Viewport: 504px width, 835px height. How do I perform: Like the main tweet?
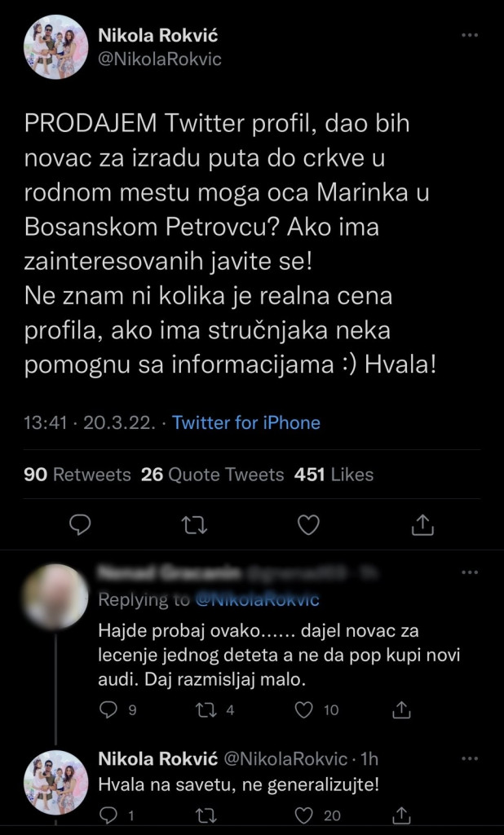(307, 526)
